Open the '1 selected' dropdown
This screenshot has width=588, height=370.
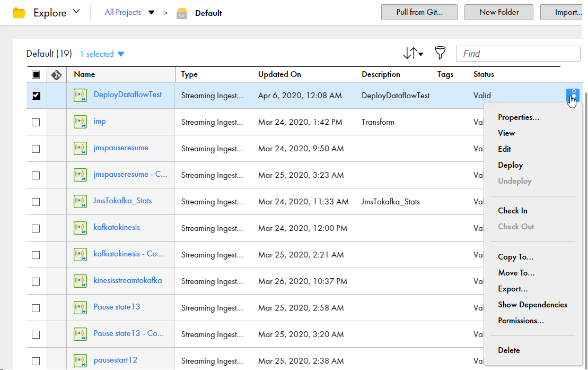coord(102,54)
